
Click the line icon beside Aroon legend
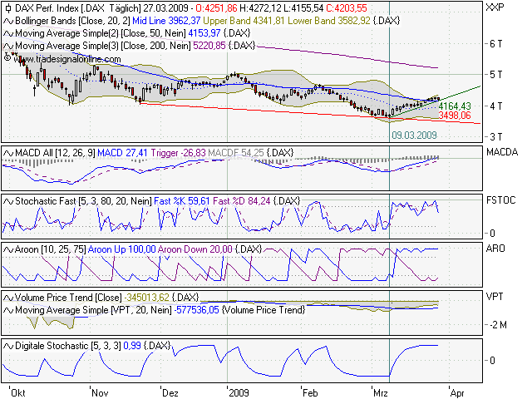(x=8, y=249)
